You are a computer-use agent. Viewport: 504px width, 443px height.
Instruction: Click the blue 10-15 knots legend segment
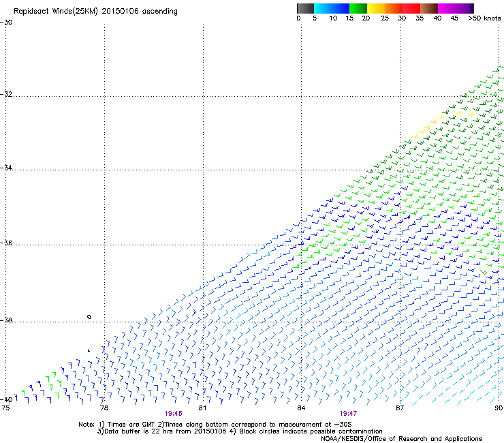tap(340, 8)
